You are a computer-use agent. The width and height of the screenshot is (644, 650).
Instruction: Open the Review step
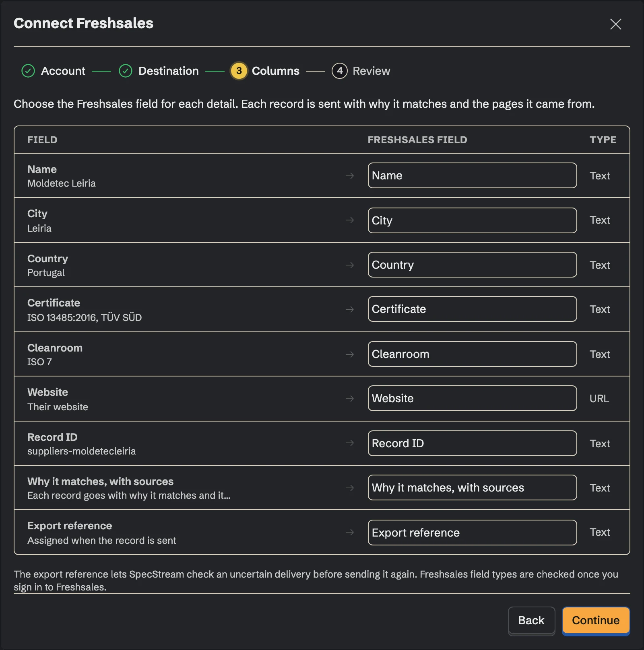[372, 71]
